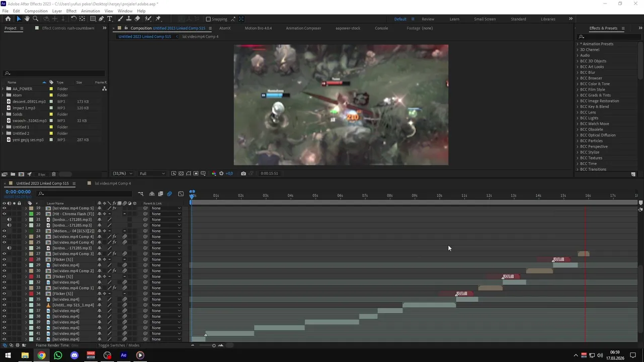Click the Frame Blending enable icon in timeline

click(x=160, y=194)
